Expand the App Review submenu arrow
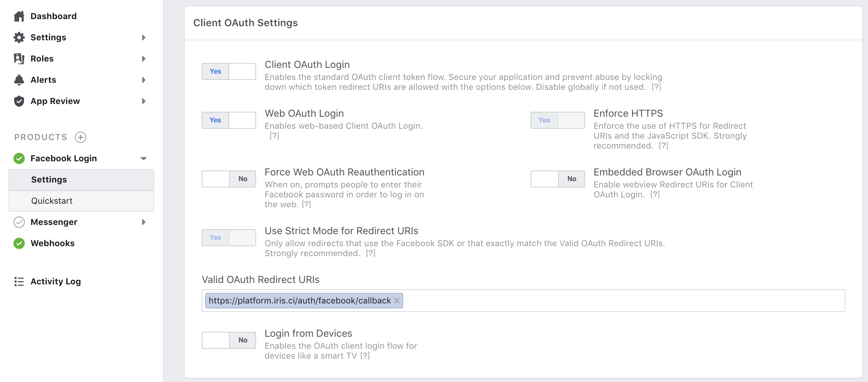This screenshot has height=382, width=868. [x=144, y=101]
